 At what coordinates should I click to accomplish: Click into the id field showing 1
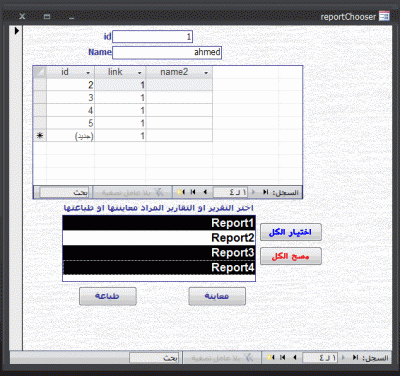(x=152, y=37)
